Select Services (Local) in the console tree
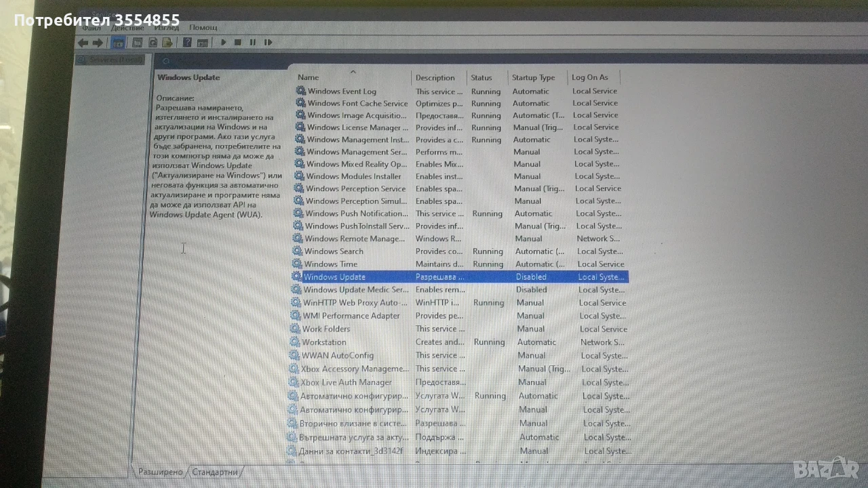868x488 pixels. (110, 60)
